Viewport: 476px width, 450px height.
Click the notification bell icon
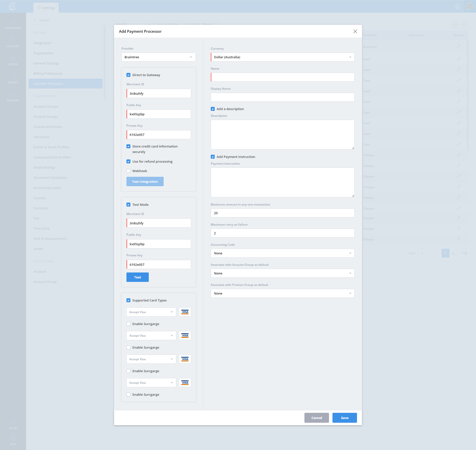point(457,6)
